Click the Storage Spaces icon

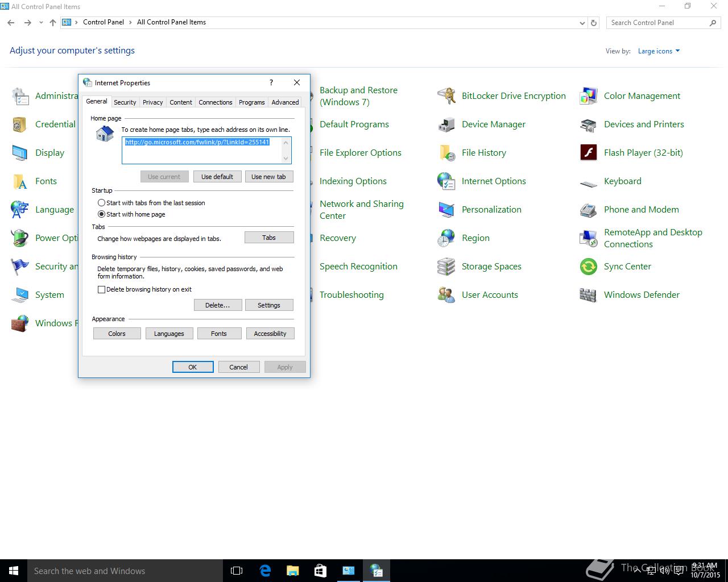tap(446, 267)
